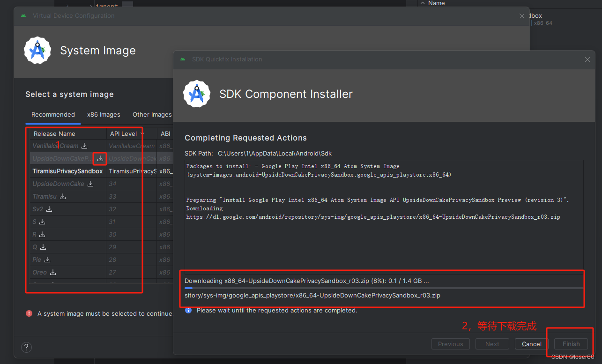This screenshot has height=364, width=602.
Task: Click the Android Studio logo in System Image header
Action: [37, 50]
